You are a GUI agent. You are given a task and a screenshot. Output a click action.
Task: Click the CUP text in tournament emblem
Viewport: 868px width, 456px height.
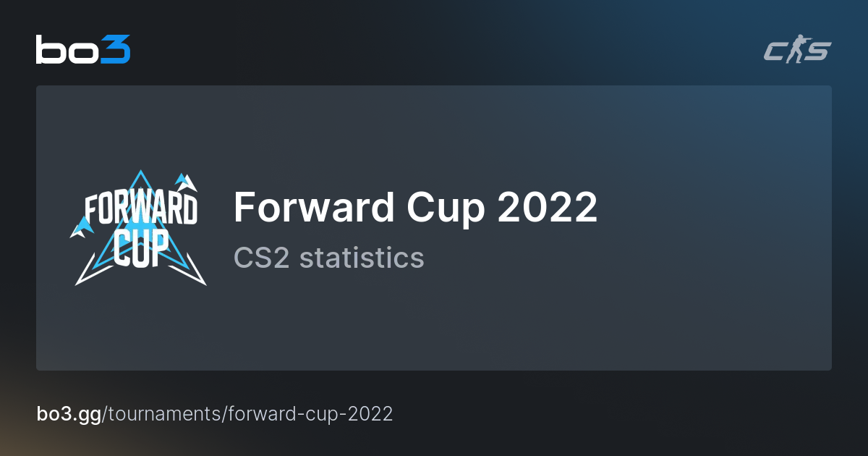pyautogui.click(x=141, y=248)
